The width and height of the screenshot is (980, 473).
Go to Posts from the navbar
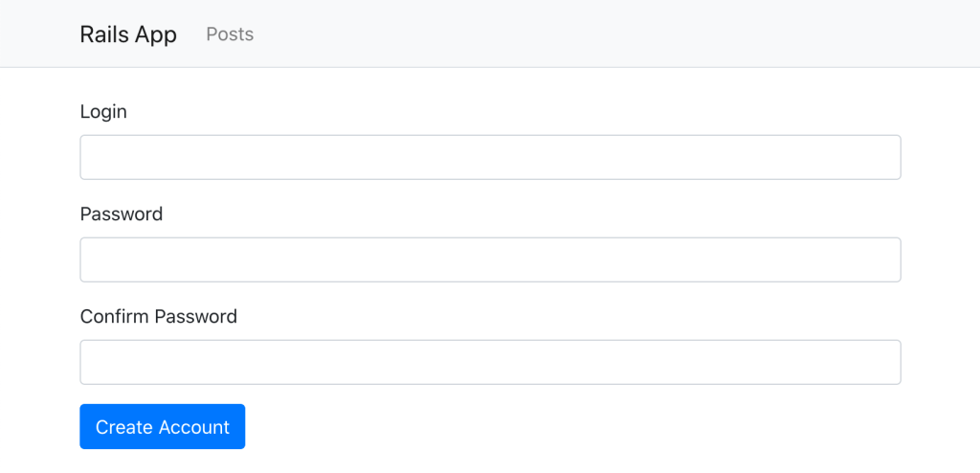coord(230,34)
